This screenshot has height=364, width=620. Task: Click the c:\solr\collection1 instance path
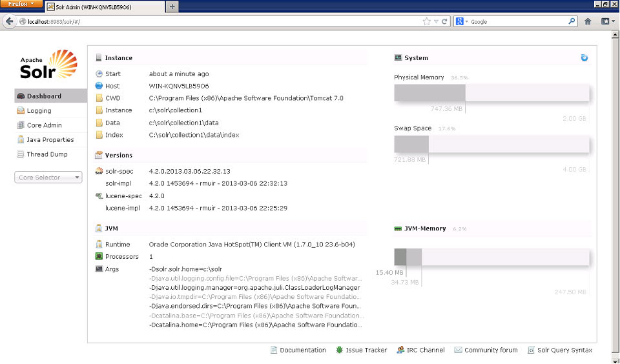point(176,110)
